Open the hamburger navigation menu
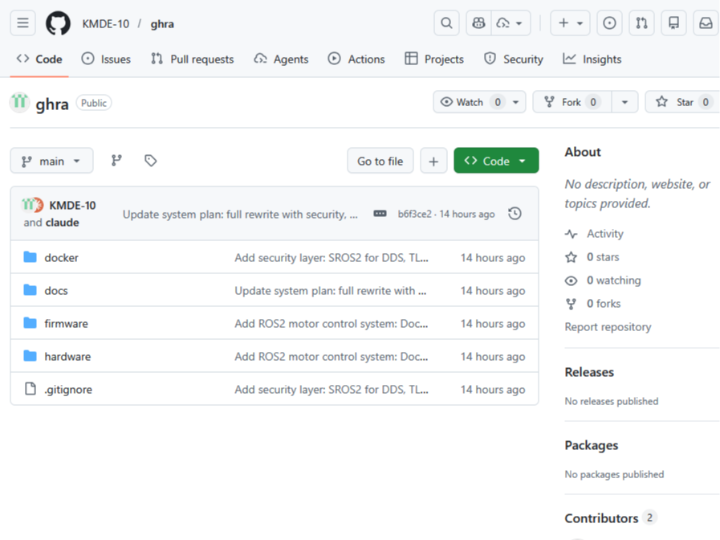The width and height of the screenshot is (720, 540). pyautogui.click(x=23, y=23)
